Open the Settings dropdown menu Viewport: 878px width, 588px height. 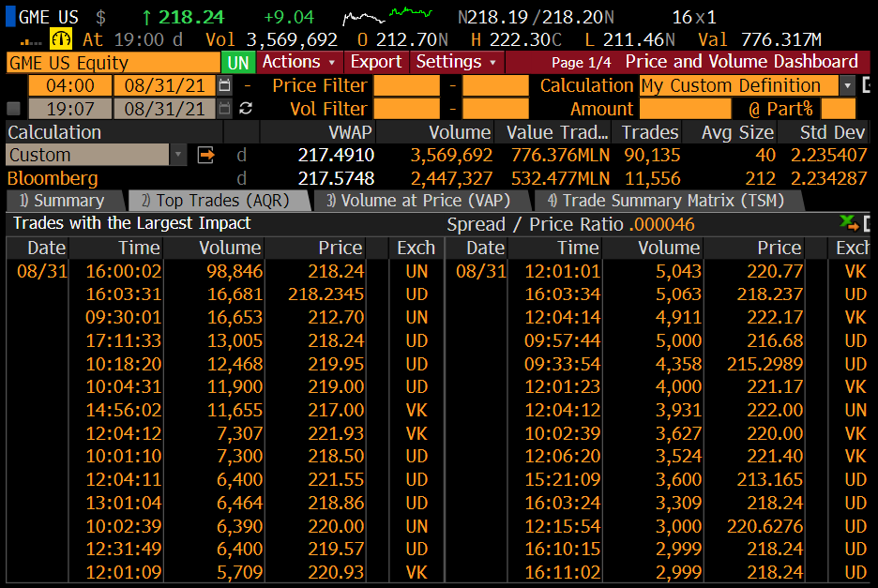[456, 62]
